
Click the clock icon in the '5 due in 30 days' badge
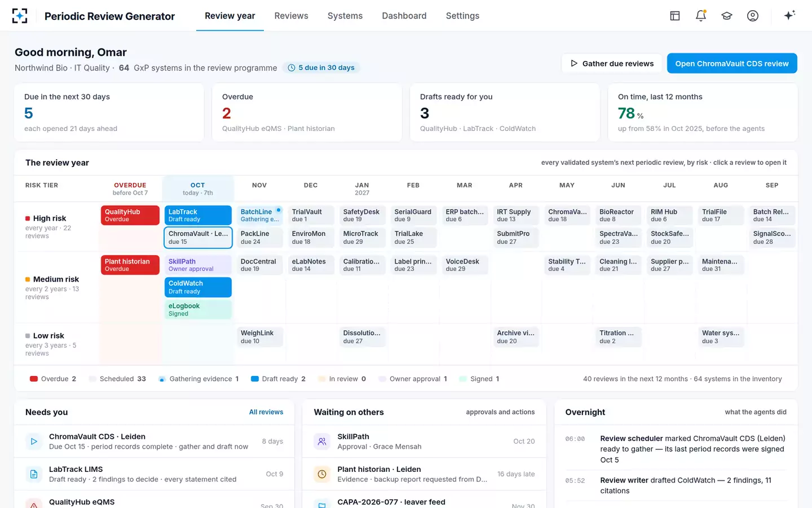pos(292,68)
